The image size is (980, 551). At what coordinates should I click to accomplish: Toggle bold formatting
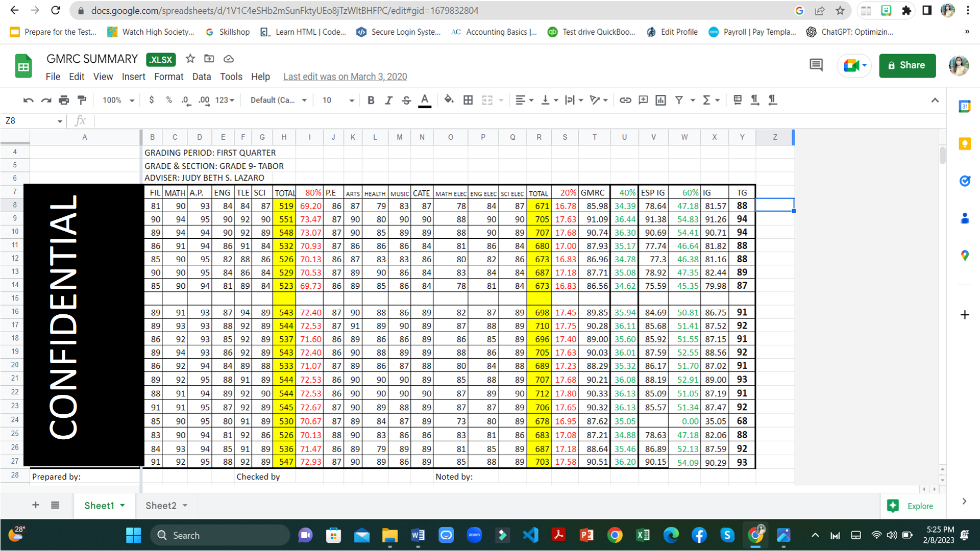371,101
